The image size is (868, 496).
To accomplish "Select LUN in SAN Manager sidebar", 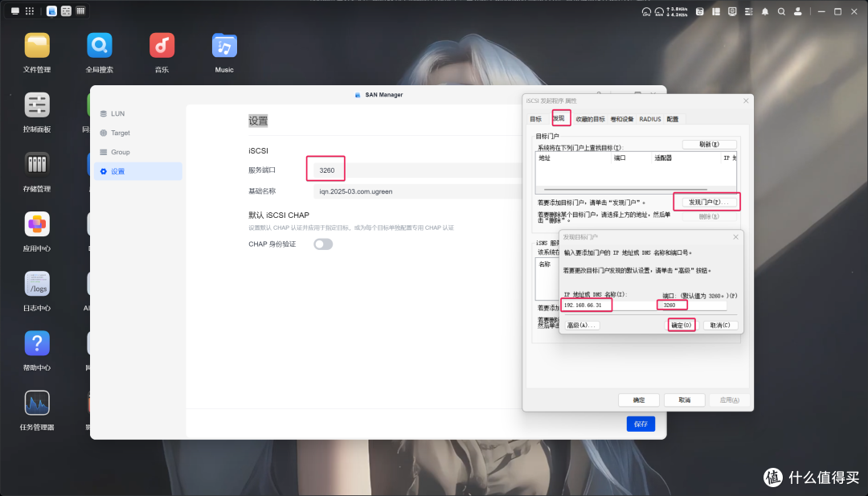I will point(138,113).
